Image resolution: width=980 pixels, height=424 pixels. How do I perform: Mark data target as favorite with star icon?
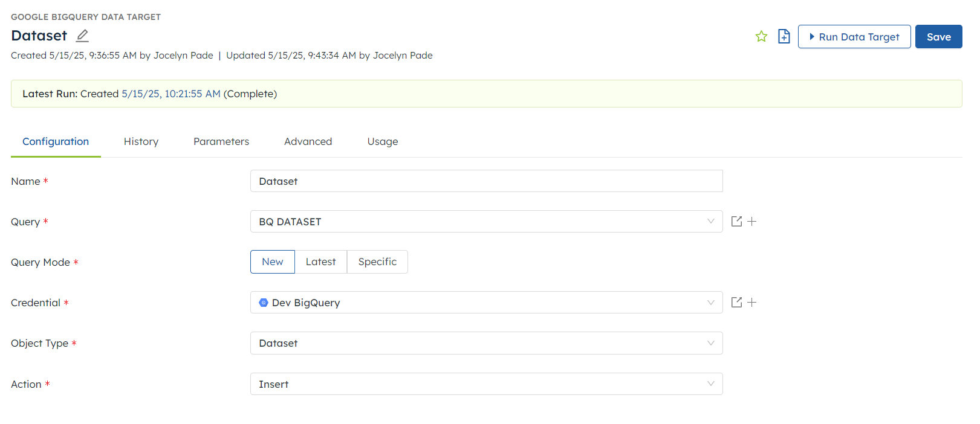point(761,36)
